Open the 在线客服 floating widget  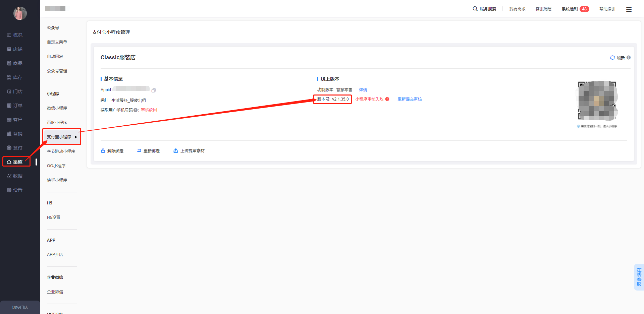tap(639, 277)
